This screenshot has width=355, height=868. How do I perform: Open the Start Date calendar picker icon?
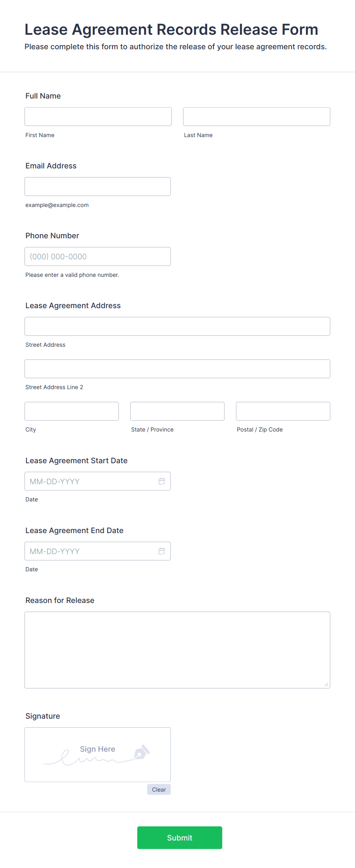click(162, 481)
